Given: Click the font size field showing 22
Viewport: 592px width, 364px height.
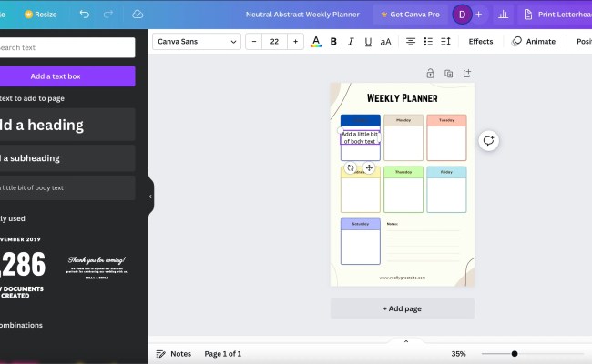Looking at the screenshot, I should (x=274, y=42).
